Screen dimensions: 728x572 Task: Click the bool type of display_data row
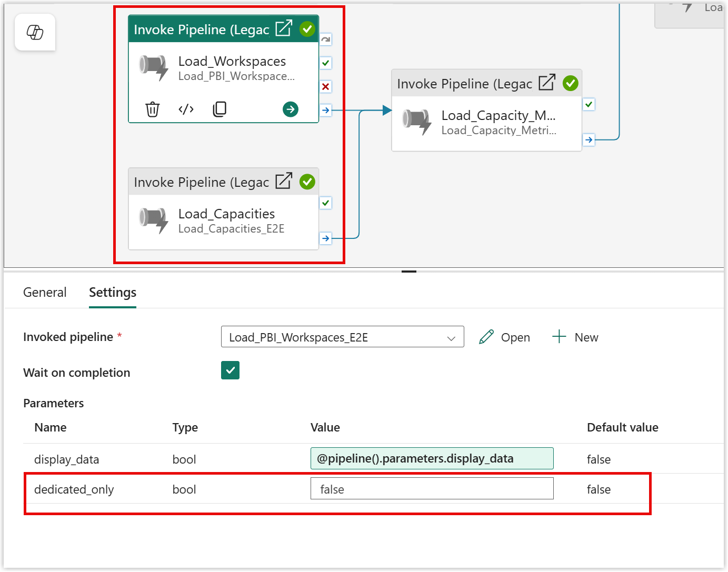tap(184, 459)
